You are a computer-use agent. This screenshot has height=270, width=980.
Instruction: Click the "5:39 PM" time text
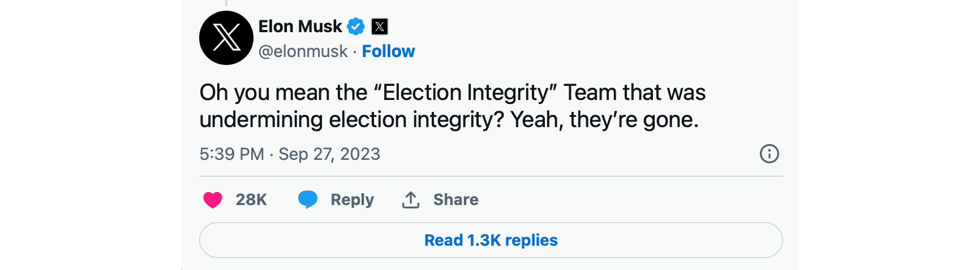tap(231, 154)
